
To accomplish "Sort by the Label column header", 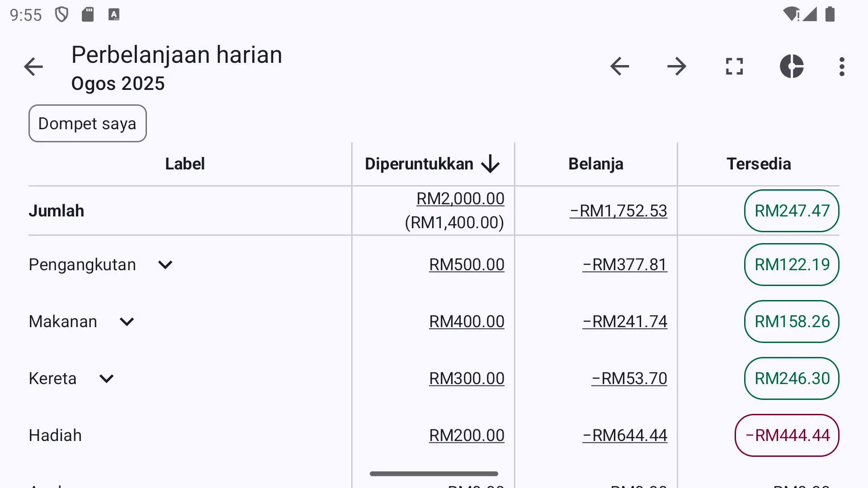I will tap(185, 164).
